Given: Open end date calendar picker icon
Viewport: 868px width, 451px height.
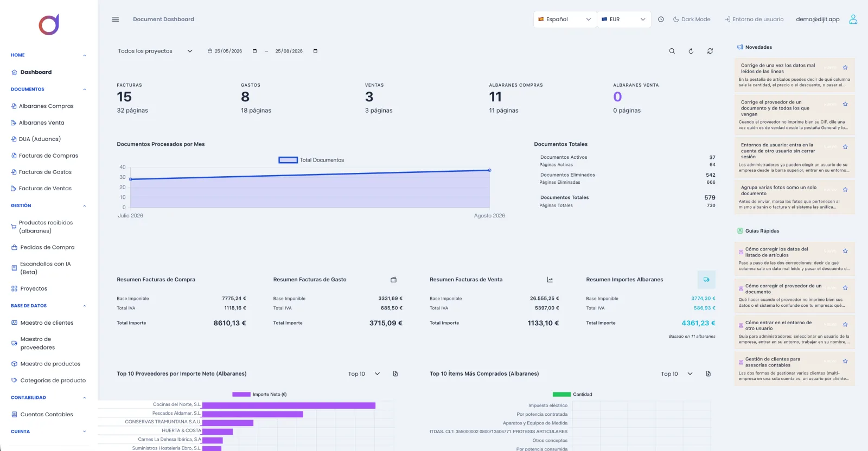Looking at the screenshot, I should click(x=315, y=51).
